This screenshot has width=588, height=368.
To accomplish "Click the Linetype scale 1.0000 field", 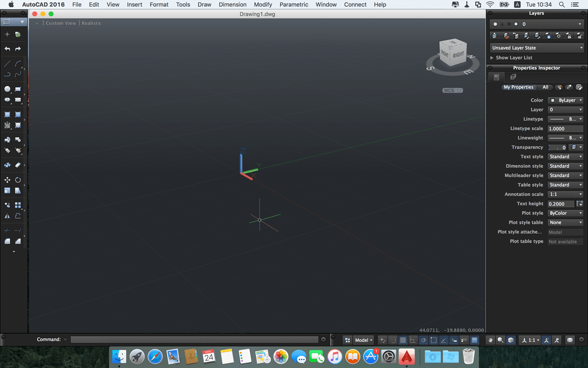I will pos(565,129).
